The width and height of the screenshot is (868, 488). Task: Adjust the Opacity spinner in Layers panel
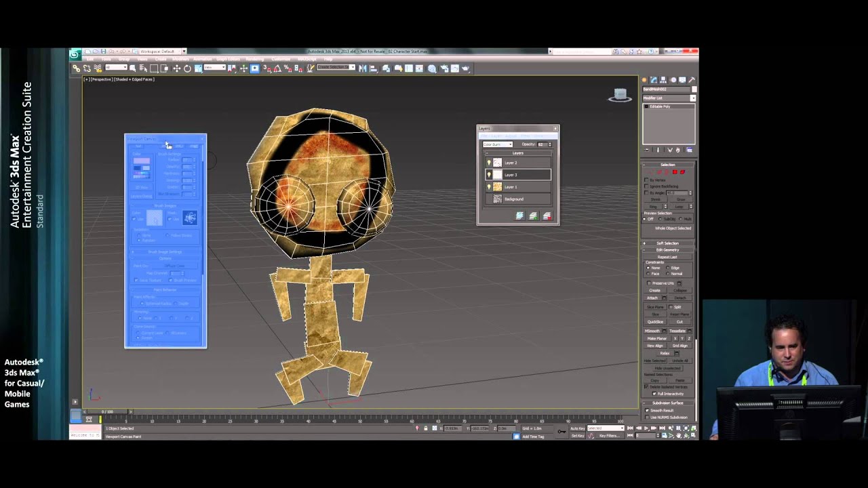549,144
